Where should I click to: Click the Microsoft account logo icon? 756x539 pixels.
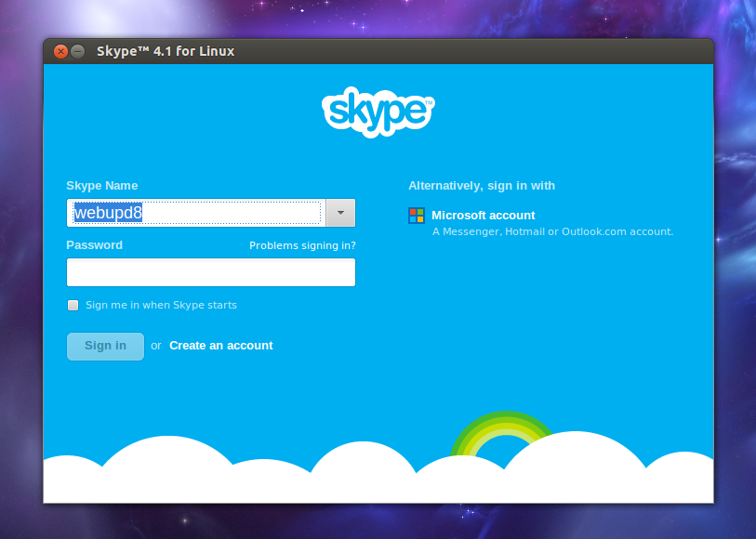(x=417, y=216)
